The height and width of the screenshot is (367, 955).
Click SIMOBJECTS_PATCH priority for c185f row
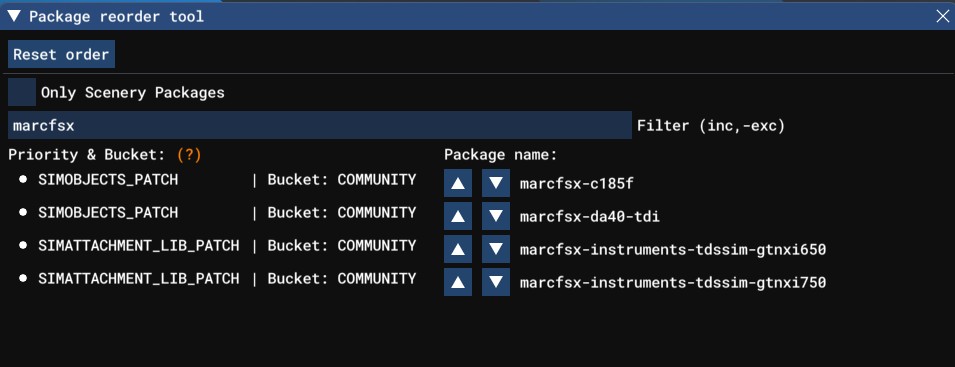point(108,180)
